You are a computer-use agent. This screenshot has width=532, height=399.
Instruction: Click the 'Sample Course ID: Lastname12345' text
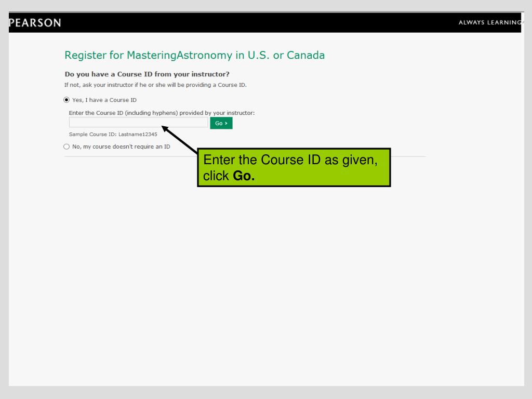(x=113, y=135)
